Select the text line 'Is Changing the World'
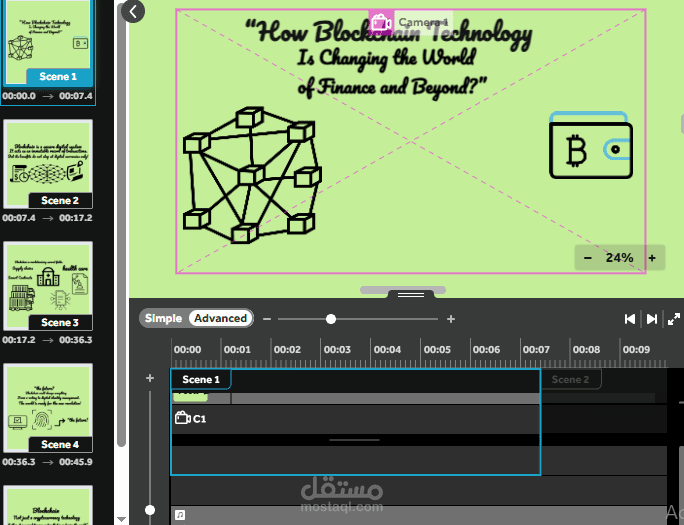Viewport: 684px width, 525px height. pos(386,58)
